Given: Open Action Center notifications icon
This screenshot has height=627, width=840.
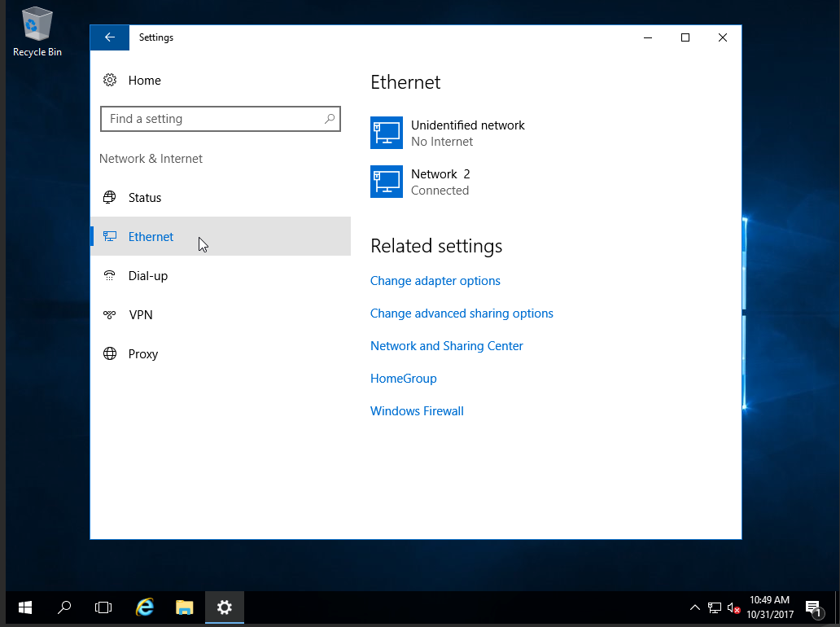Looking at the screenshot, I should (814, 608).
